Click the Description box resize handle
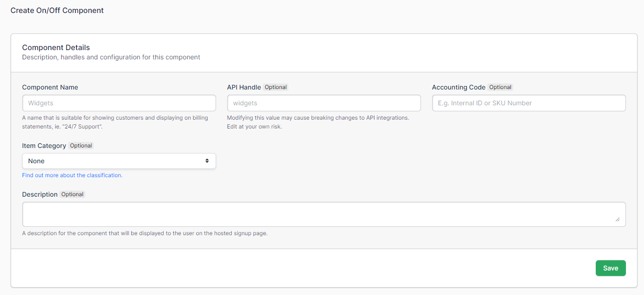 click(x=617, y=219)
